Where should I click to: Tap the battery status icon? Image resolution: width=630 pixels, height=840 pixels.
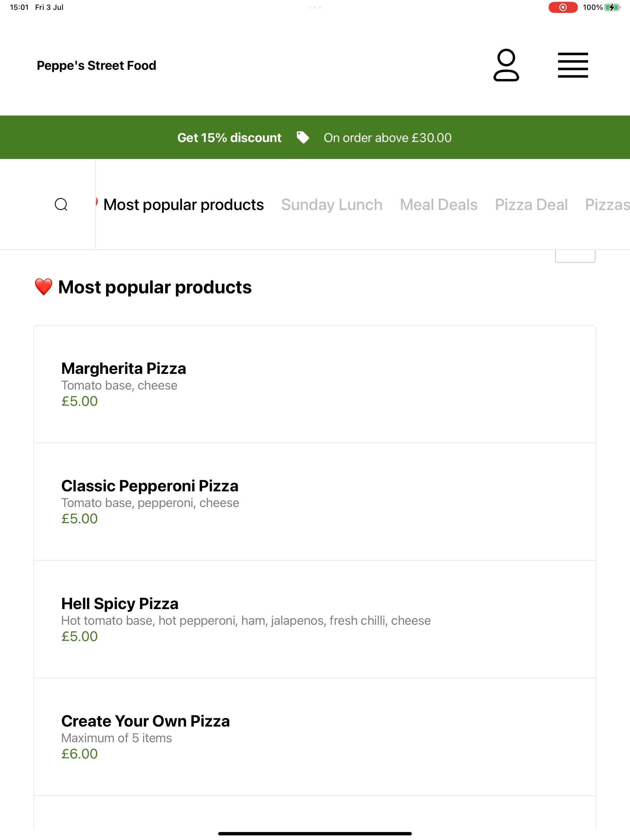click(612, 7)
